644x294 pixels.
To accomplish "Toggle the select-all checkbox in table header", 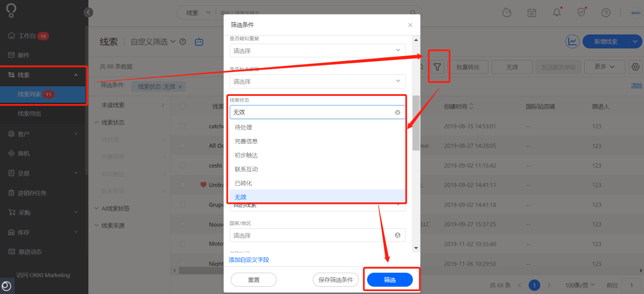I will (182, 106).
